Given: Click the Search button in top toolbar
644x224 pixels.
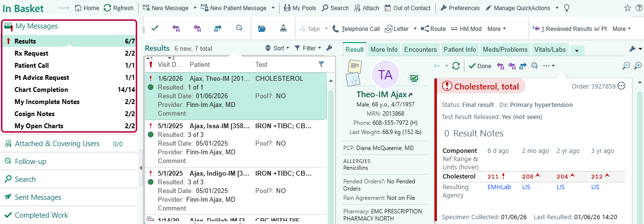Looking at the screenshot, I should tap(335, 8).
